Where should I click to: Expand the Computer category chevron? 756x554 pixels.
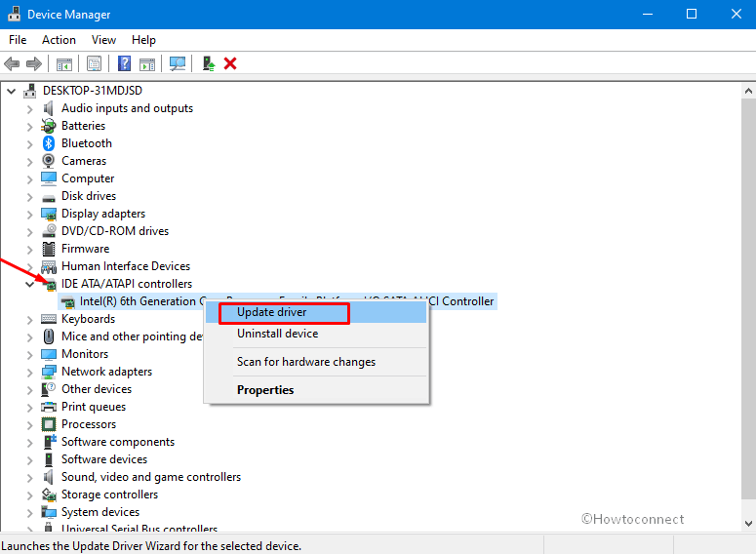[29, 179]
